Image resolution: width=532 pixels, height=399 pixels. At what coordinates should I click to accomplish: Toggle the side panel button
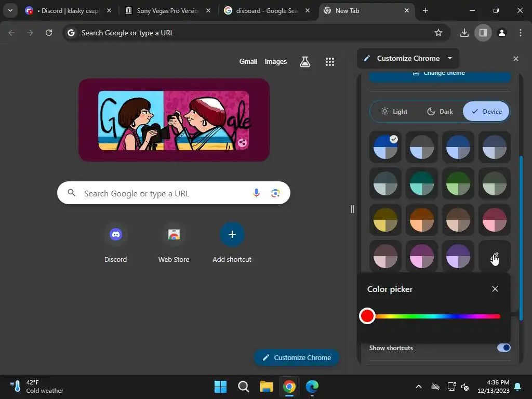point(483,33)
